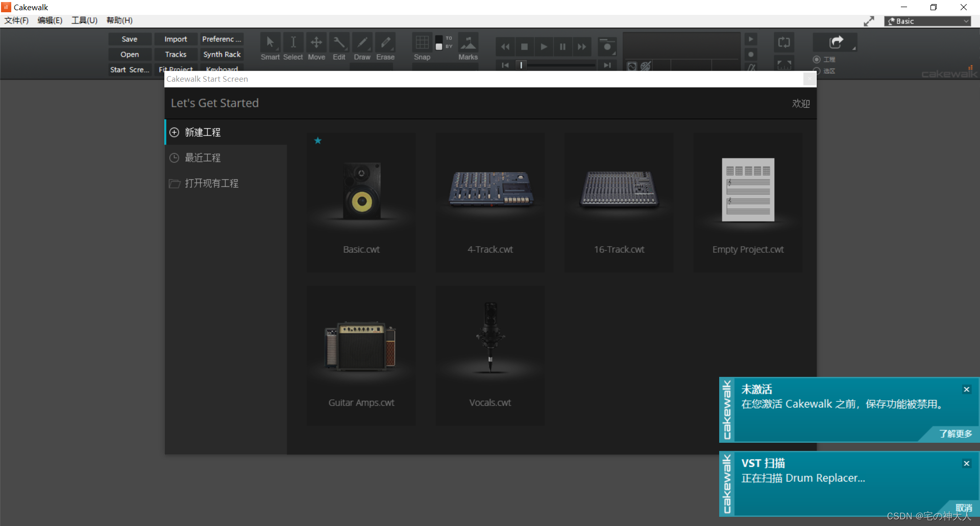Image resolution: width=980 pixels, height=526 pixels.
Task: Click the Save button
Action: click(x=130, y=39)
